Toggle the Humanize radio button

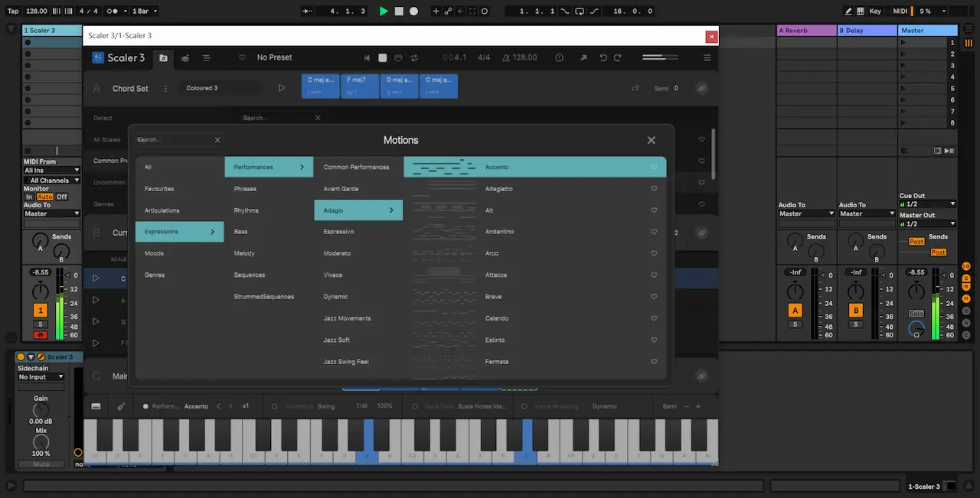tap(275, 406)
